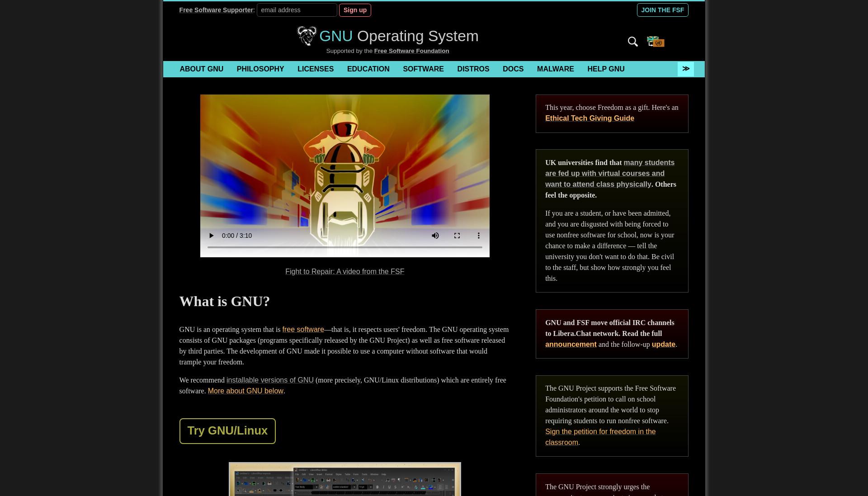The height and width of the screenshot is (496, 868).
Task: Open Sign the petition for freedom link
Action: pos(600,437)
